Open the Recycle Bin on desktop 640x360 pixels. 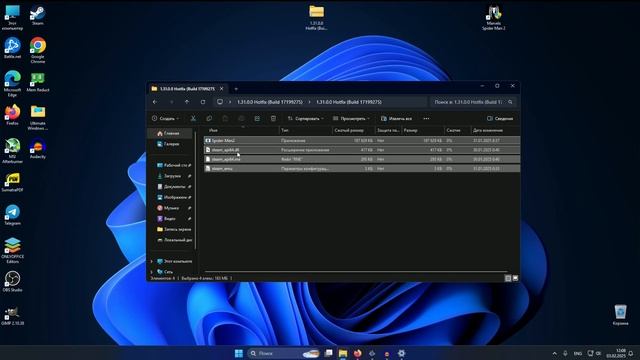coord(620,315)
